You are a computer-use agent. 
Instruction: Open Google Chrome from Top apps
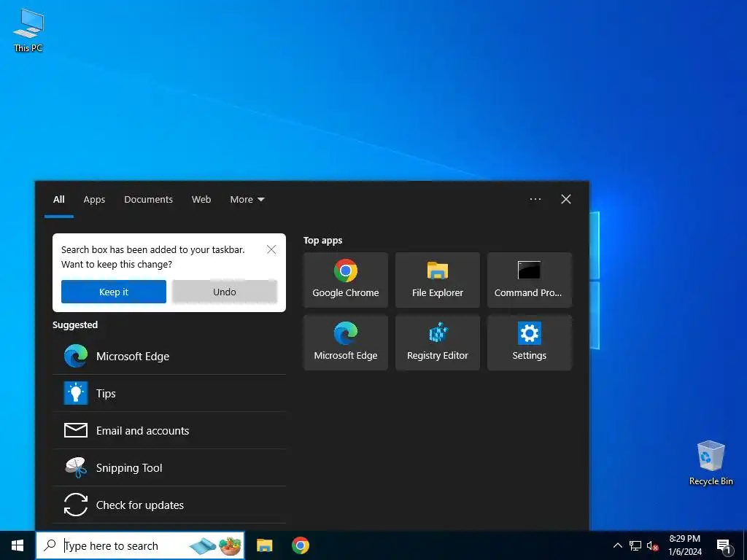(345, 280)
